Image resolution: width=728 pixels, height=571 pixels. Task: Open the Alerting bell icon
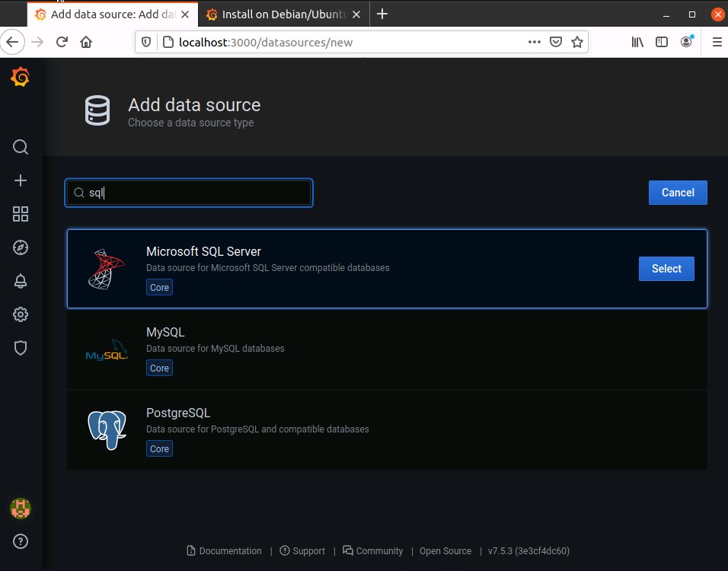point(21,281)
